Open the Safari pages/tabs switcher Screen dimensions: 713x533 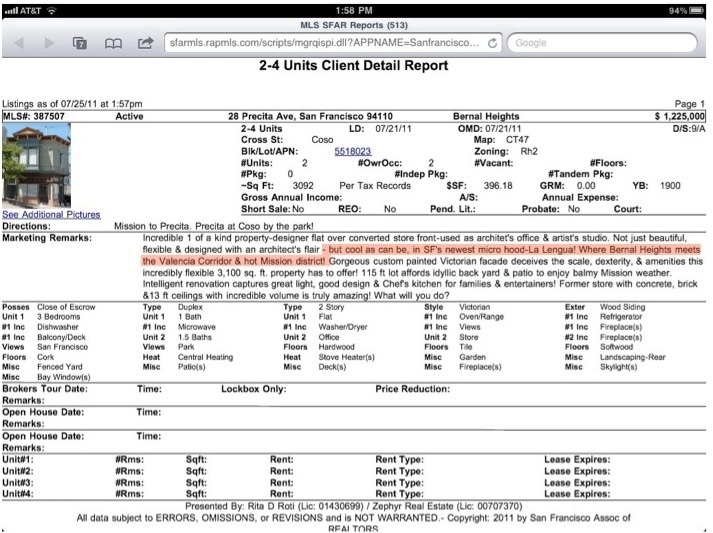[x=82, y=44]
